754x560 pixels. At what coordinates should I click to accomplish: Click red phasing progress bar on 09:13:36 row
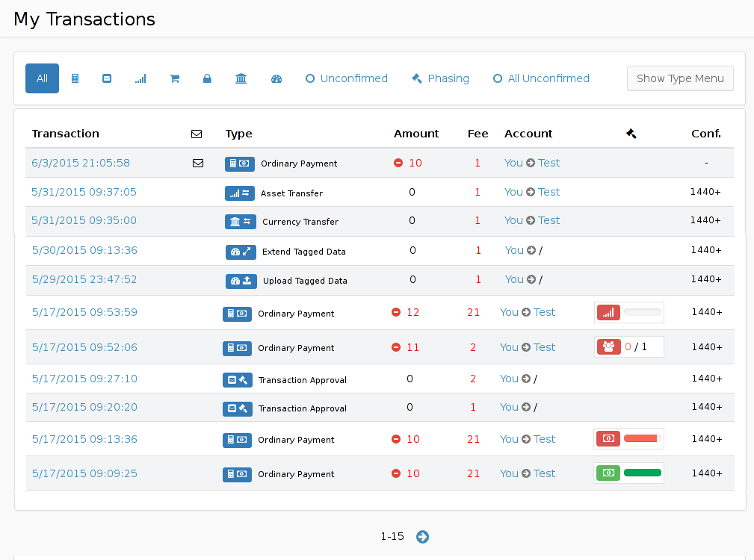coord(640,438)
